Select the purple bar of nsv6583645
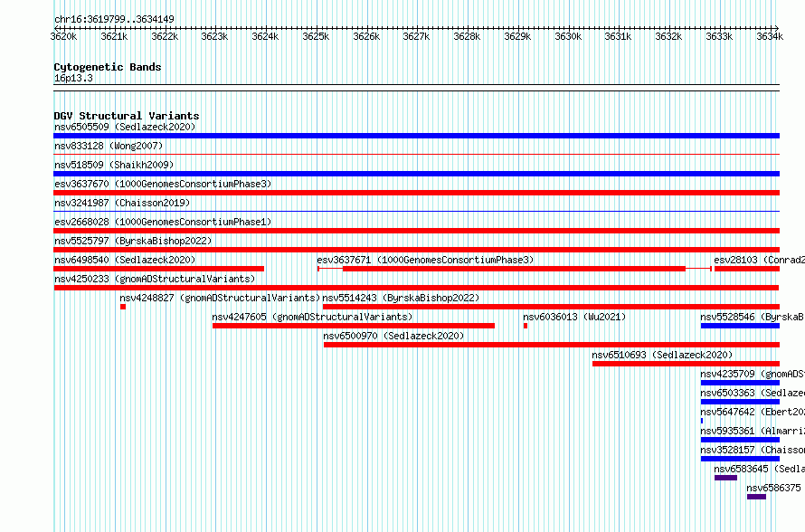805x532 pixels. pos(726,478)
